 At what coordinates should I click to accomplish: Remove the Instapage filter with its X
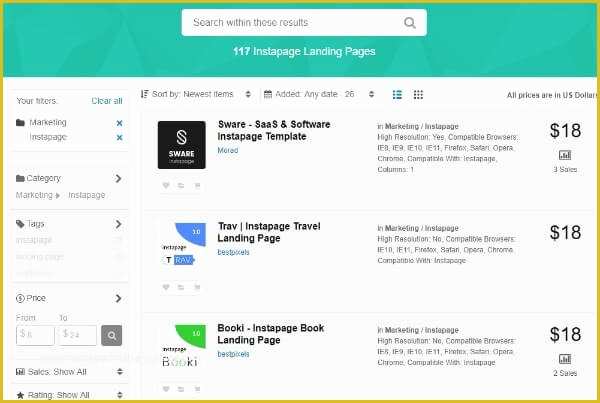[x=119, y=137]
